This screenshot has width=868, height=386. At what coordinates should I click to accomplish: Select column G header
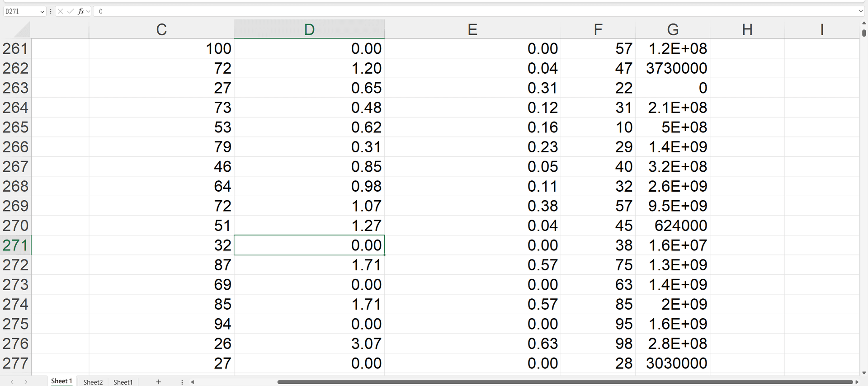click(x=672, y=29)
